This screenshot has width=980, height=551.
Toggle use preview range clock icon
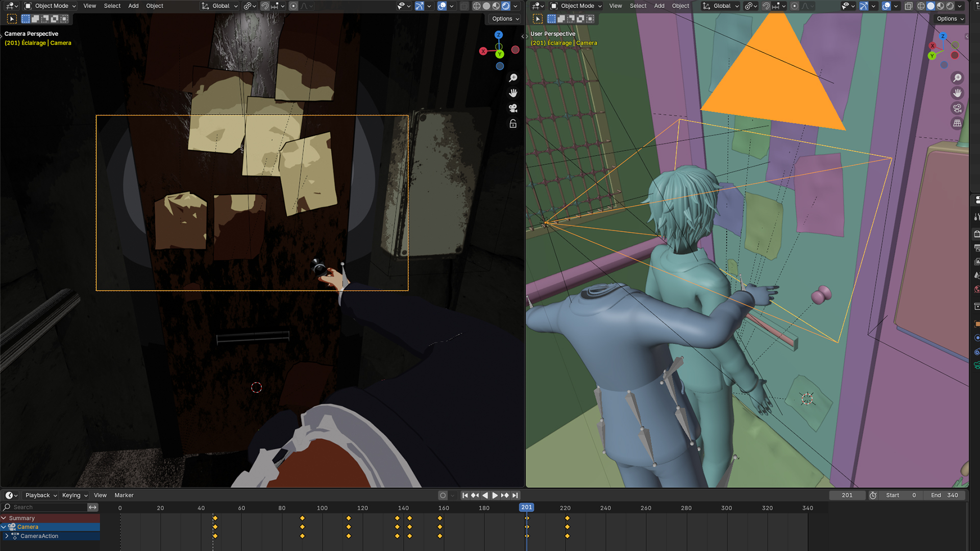coord(873,495)
